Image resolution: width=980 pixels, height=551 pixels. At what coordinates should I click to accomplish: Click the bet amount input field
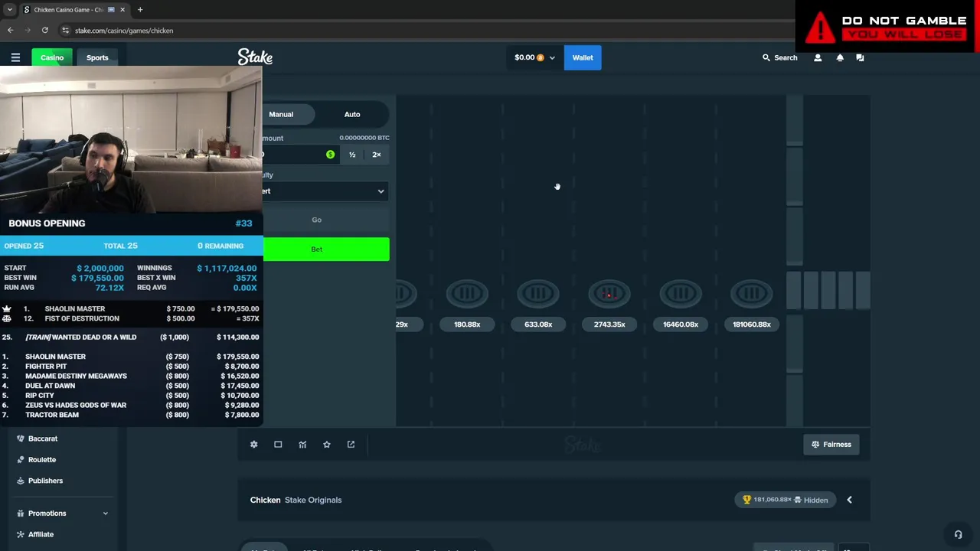pos(300,155)
